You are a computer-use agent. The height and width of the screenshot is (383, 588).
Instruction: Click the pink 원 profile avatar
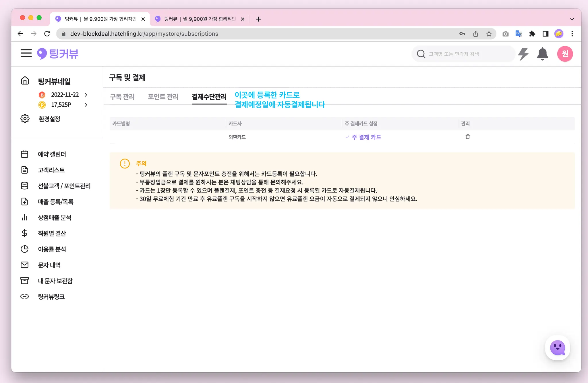[565, 54]
